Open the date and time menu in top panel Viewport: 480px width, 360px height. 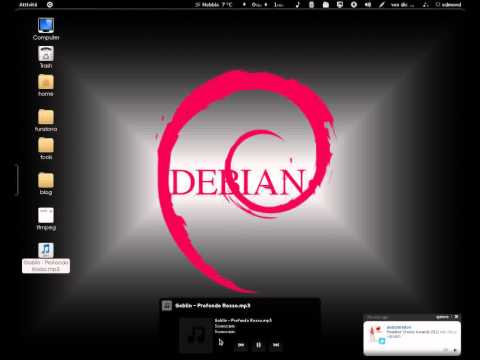click(402, 5)
